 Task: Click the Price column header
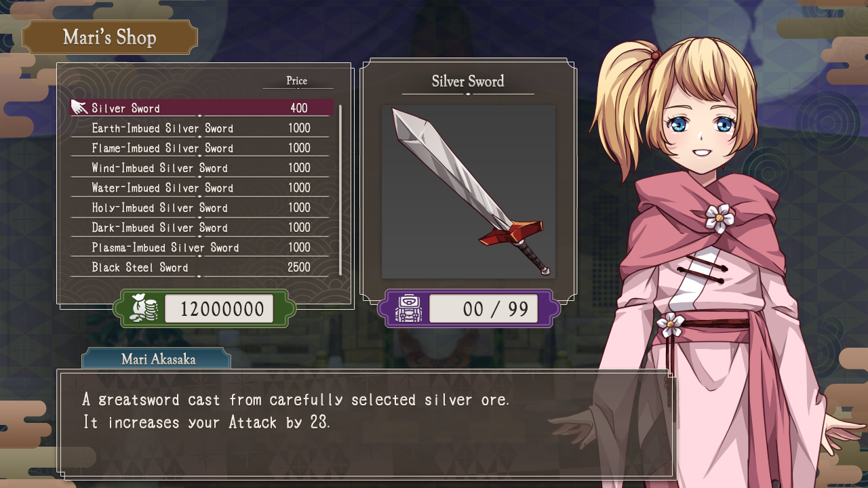(297, 81)
